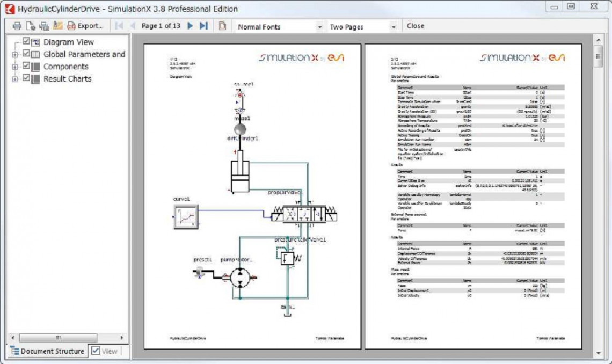Click the page layout document icon

pyautogui.click(x=222, y=26)
